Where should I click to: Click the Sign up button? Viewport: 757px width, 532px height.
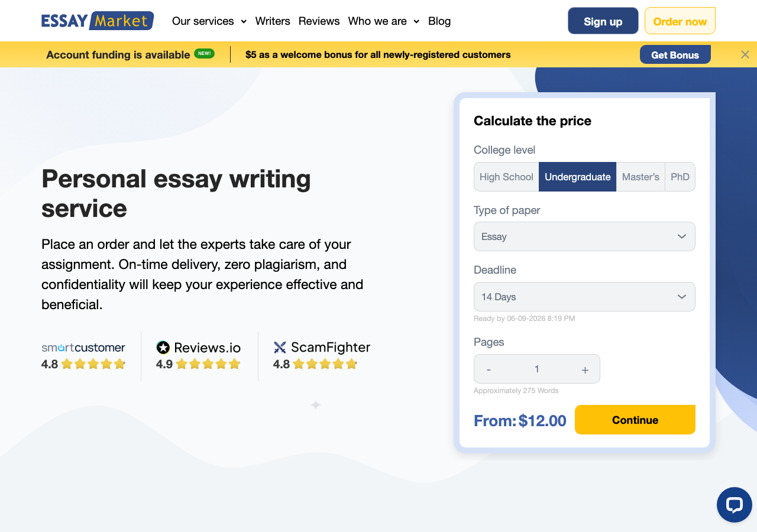[603, 21]
